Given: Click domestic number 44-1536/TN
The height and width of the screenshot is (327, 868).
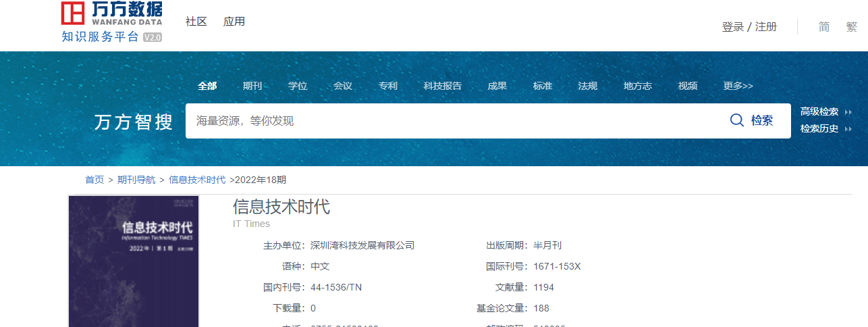Looking at the screenshot, I should click(336, 287).
